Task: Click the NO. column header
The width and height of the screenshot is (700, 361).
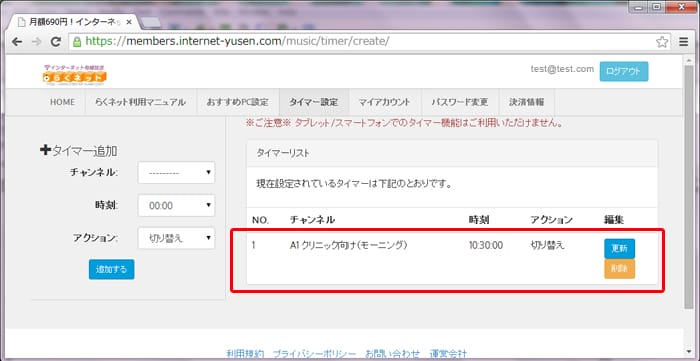Action: (260, 220)
